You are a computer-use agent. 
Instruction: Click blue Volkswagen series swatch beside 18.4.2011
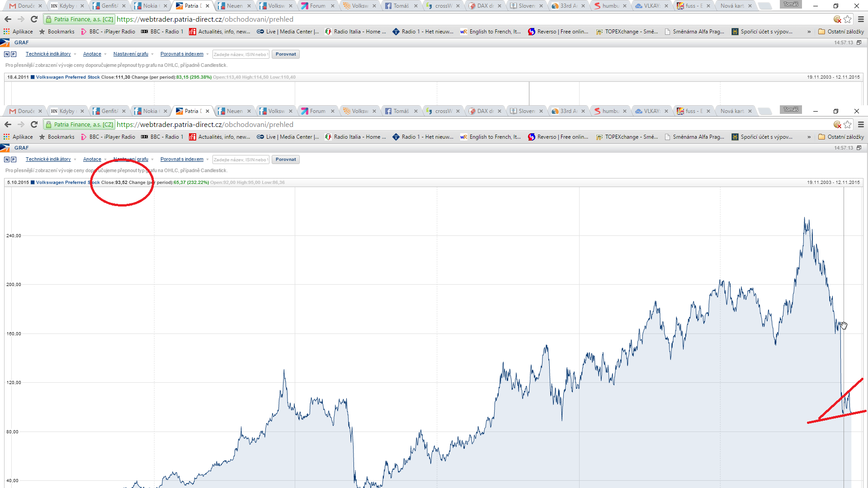(33, 77)
